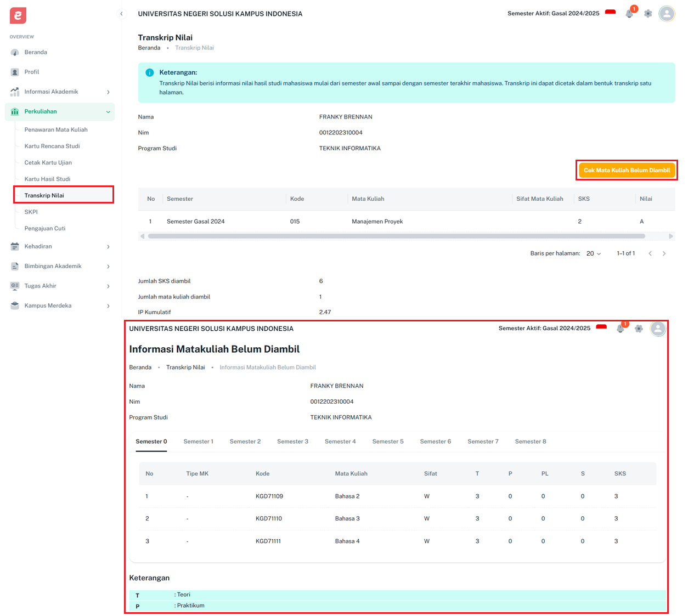The image size is (688, 616).
Task: Open settings gear in top header
Action: 648,14
